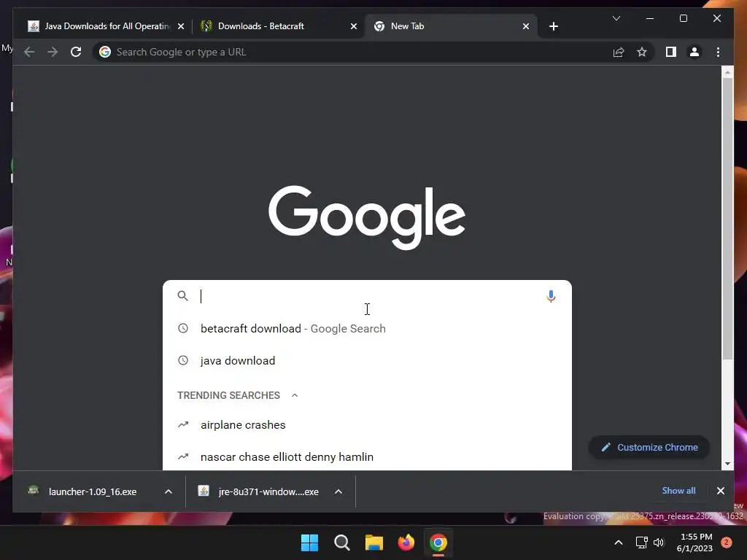Open a new browser tab with plus button
The image size is (747, 560).
(554, 27)
